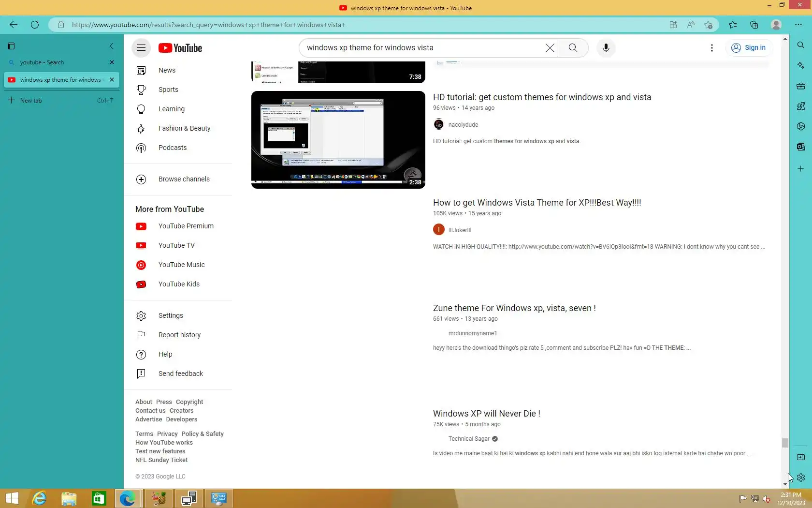The height and width of the screenshot is (508, 812).
Task: Open Edge sidebar settings gear
Action: coord(801,478)
